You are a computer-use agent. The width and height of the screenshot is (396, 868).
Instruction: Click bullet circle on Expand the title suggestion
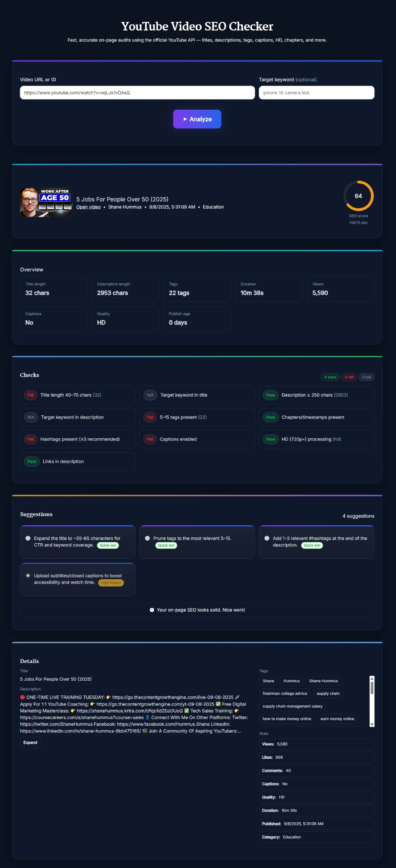[28, 538]
